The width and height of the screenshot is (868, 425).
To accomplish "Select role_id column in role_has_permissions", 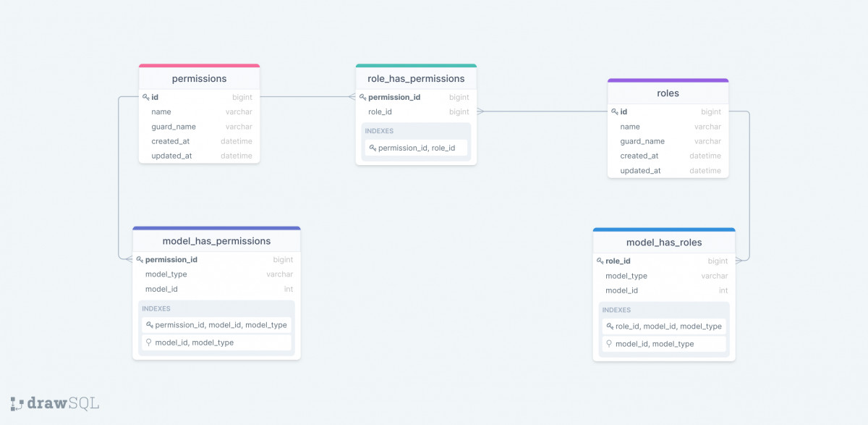I will (380, 112).
